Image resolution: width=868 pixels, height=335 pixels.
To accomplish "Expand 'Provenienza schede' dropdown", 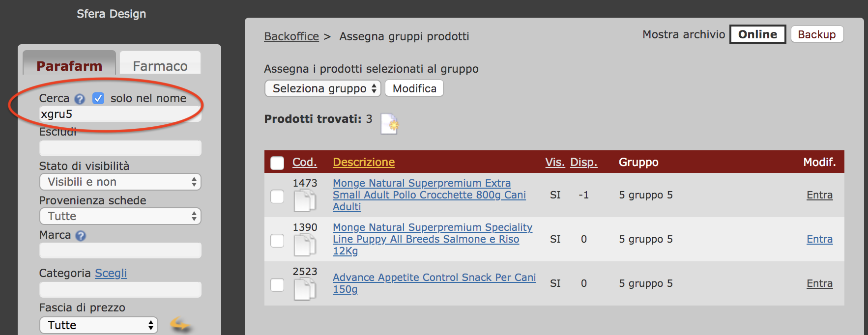I will click(120, 216).
